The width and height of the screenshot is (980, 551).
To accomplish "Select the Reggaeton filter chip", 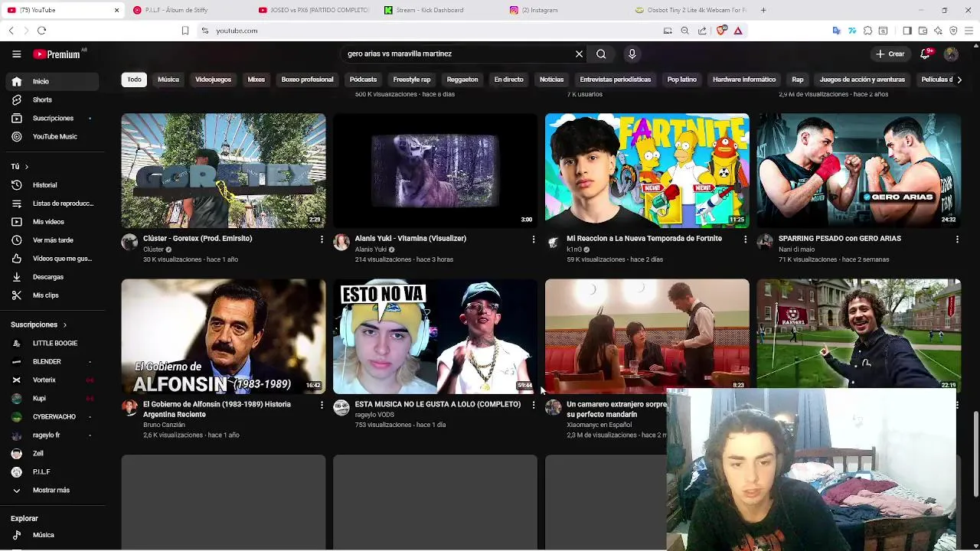I will (x=462, y=80).
